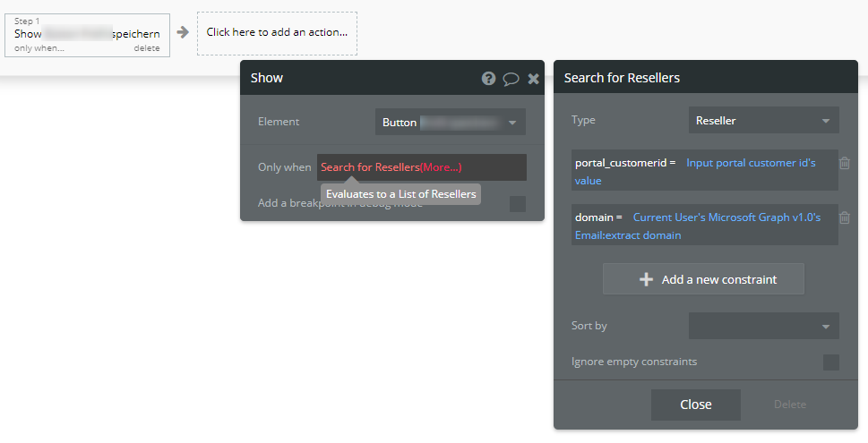
Task: Click Input portal customer id's value expression
Action: (751, 163)
